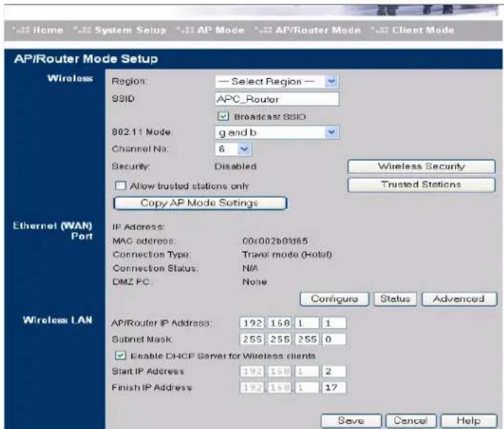The height and width of the screenshot is (429, 504).
Task: Click second octet 168 of AP/Router IP
Action: 279,323
